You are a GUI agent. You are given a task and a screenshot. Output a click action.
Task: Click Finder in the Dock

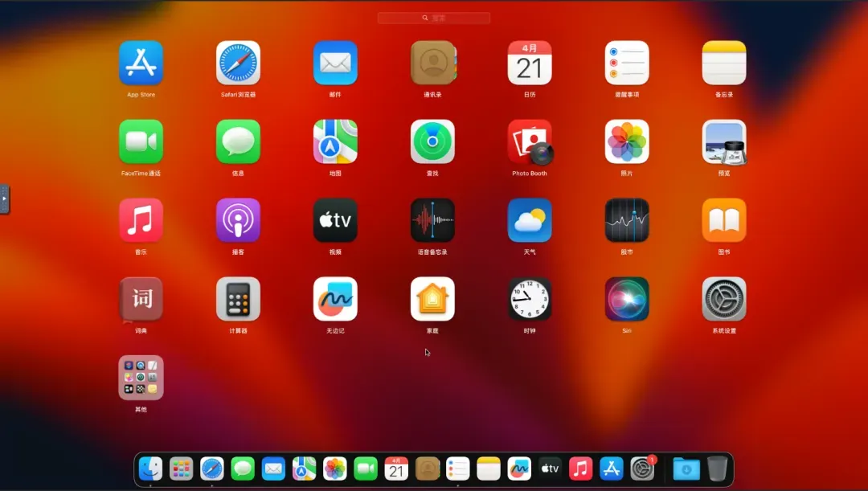(150, 468)
